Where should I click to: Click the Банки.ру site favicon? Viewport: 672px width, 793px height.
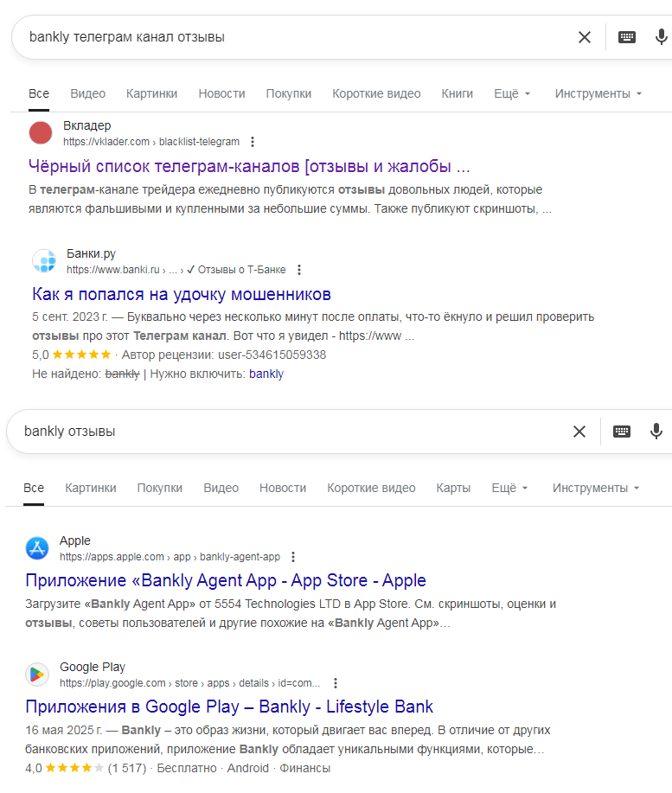click(x=44, y=260)
